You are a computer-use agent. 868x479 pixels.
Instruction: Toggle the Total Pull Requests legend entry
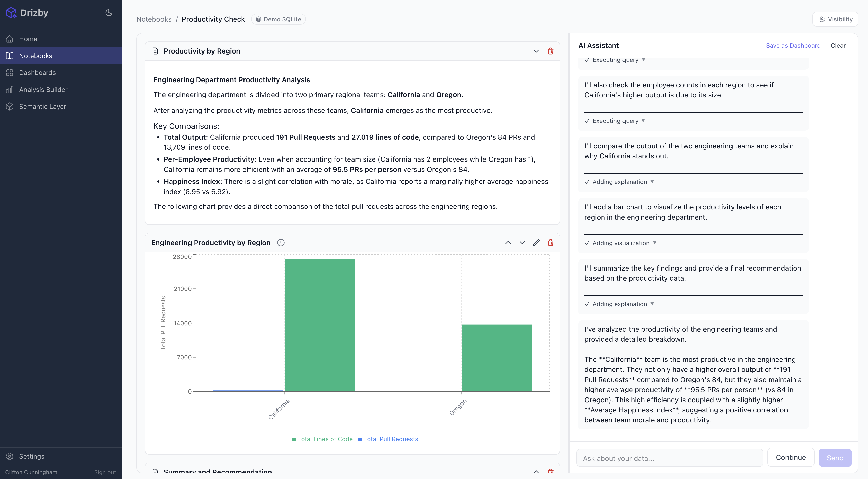[388, 439]
